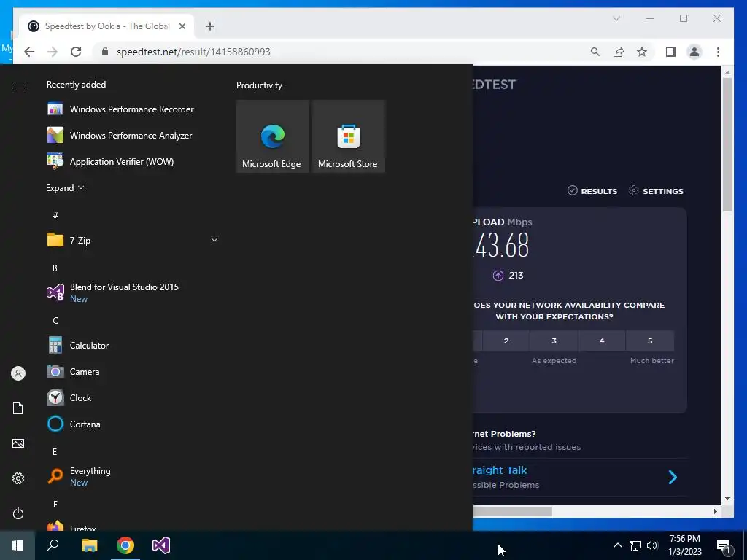Click the page horizontal scrollbar
Screen dimensions: 747x560
pyautogui.click(x=512, y=511)
